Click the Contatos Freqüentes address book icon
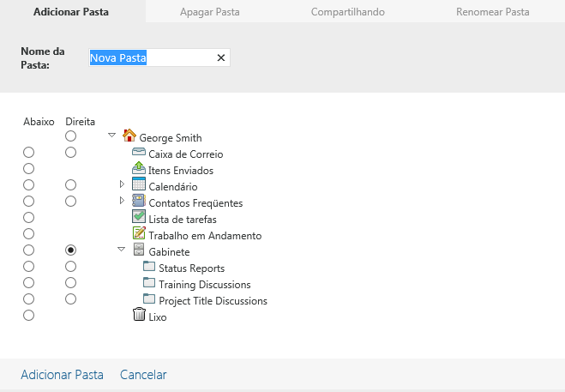 pos(139,201)
